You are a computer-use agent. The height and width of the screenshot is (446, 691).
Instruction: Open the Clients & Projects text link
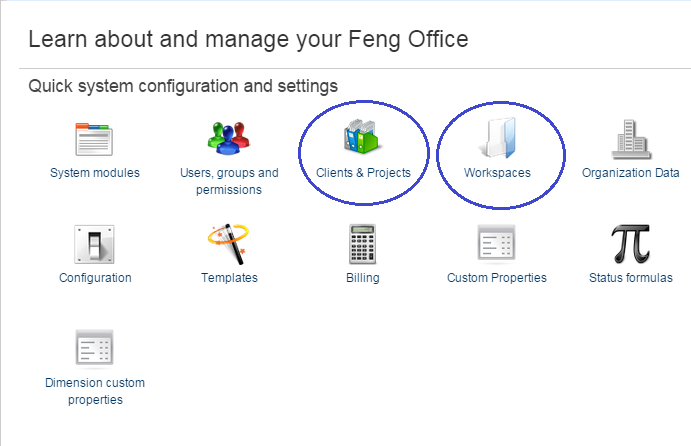pos(363,173)
